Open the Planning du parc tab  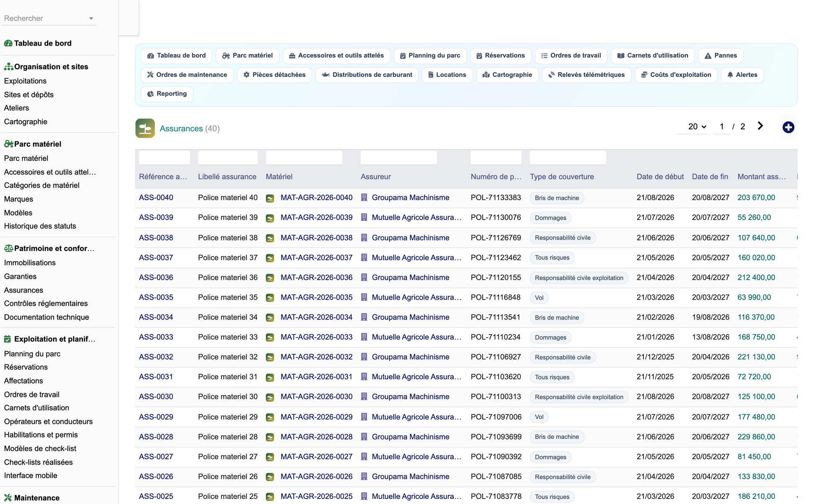[430, 56]
